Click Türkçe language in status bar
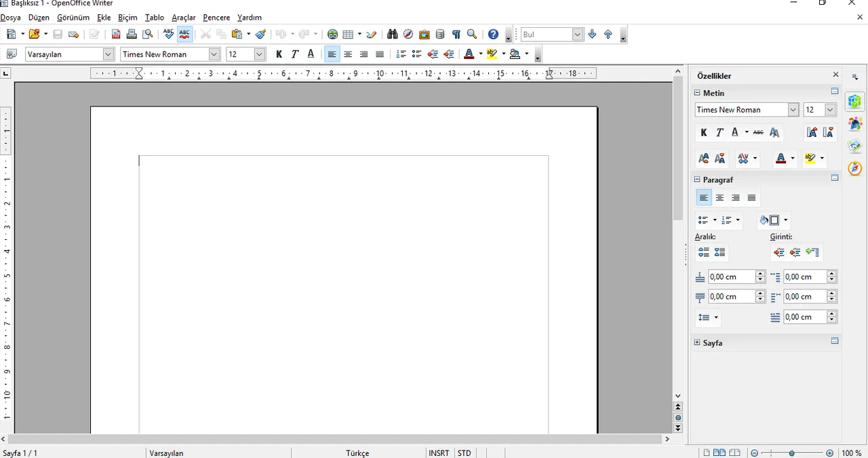The height and width of the screenshot is (458, 868). click(357, 453)
